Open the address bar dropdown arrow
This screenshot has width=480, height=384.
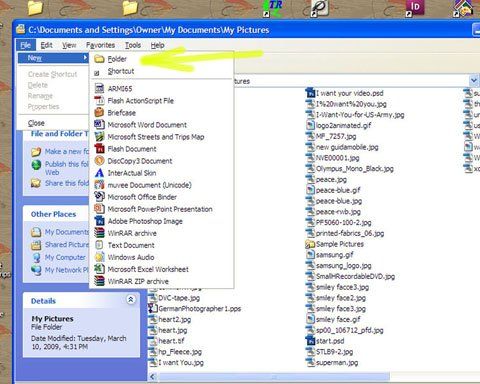click(x=474, y=81)
